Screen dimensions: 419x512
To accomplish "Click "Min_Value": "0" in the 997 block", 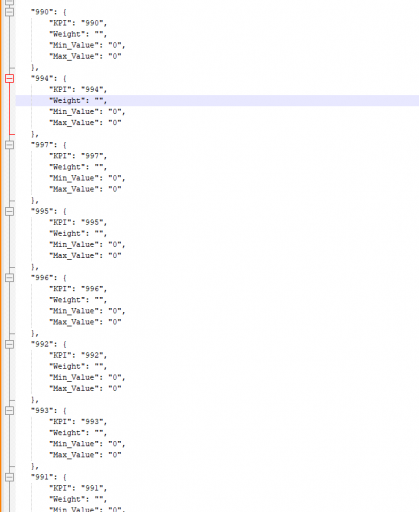I will coord(87,178).
